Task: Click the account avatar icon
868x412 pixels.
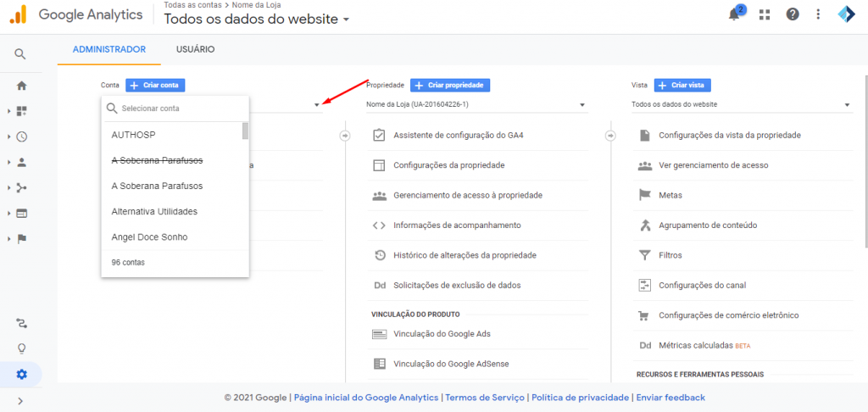Action: tap(846, 14)
